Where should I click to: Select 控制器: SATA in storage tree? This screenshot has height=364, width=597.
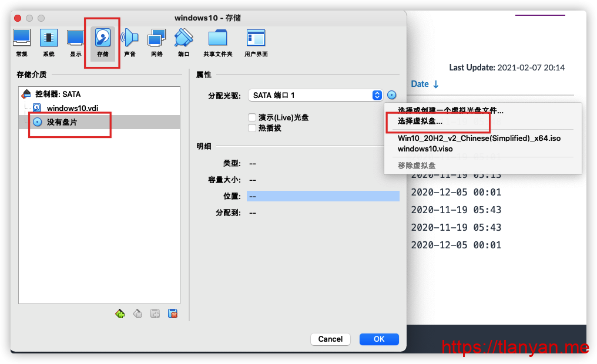coord(58,94)
